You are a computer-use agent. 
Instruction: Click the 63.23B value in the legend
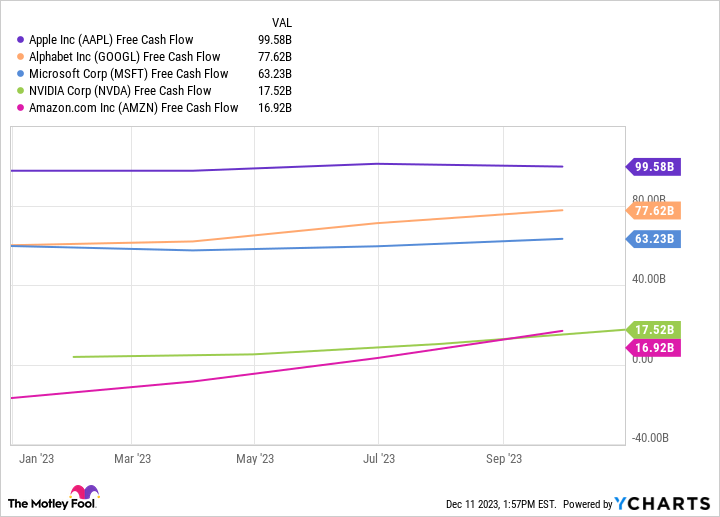point(275,74)
